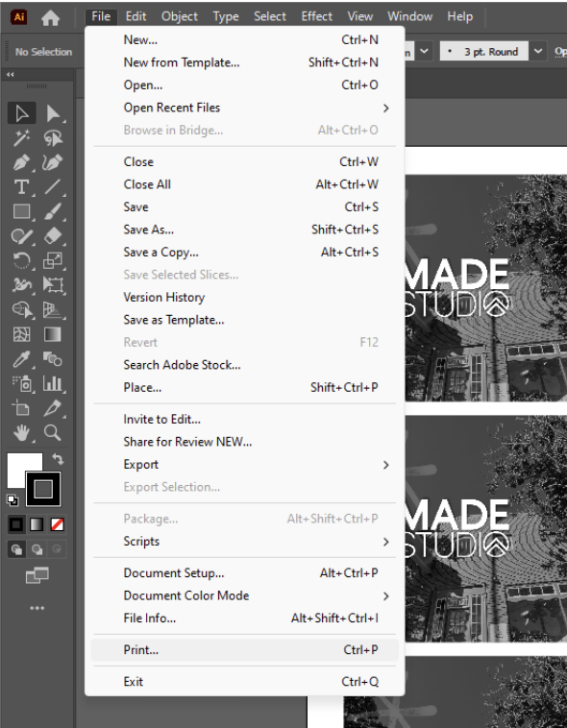The image size is (567, 728).
Task: Select the Hand tool
Action: tap(22, 433)
